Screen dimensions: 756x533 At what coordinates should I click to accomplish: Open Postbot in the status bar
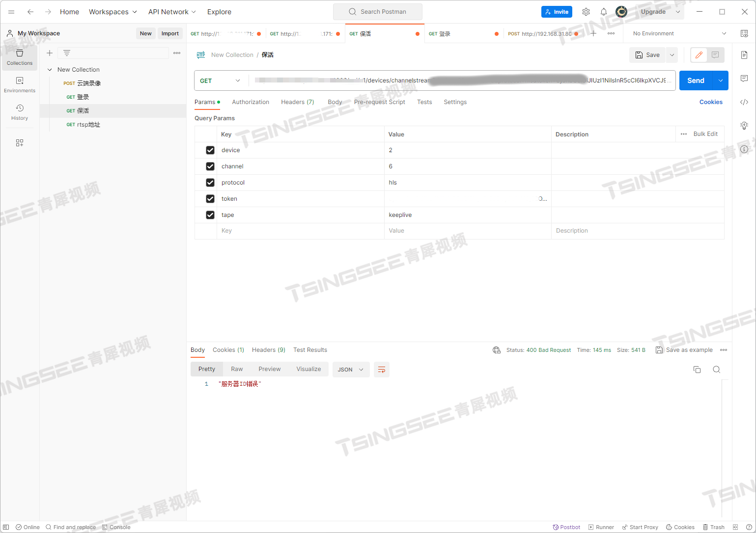point(566,527)
